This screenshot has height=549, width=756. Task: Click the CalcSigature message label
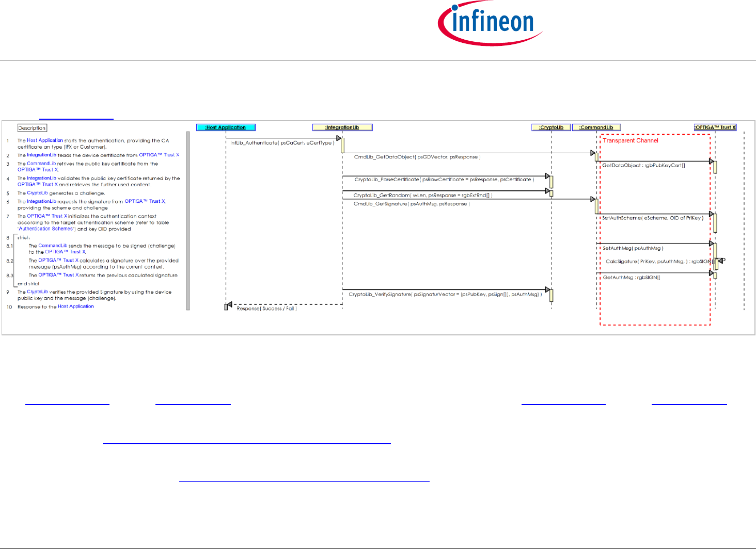pyautogui.click(x=660, y=262)
